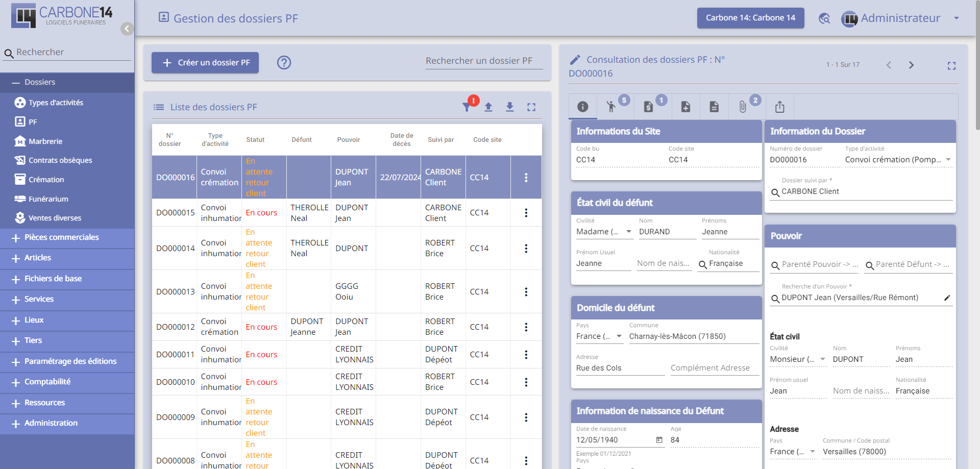
Task: Expand Articles in sidebar
Action: click(x=67, y=258)
